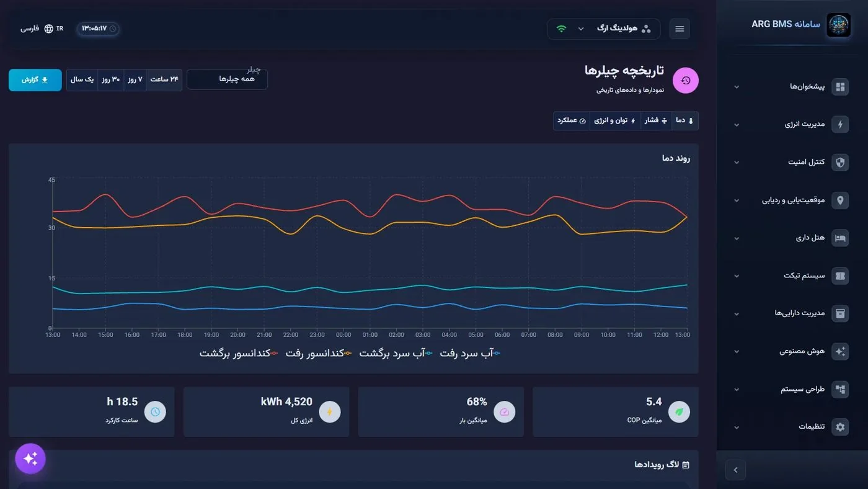
Task: Select the ۳۰ روز range button
Action: (x=111, y=80)
